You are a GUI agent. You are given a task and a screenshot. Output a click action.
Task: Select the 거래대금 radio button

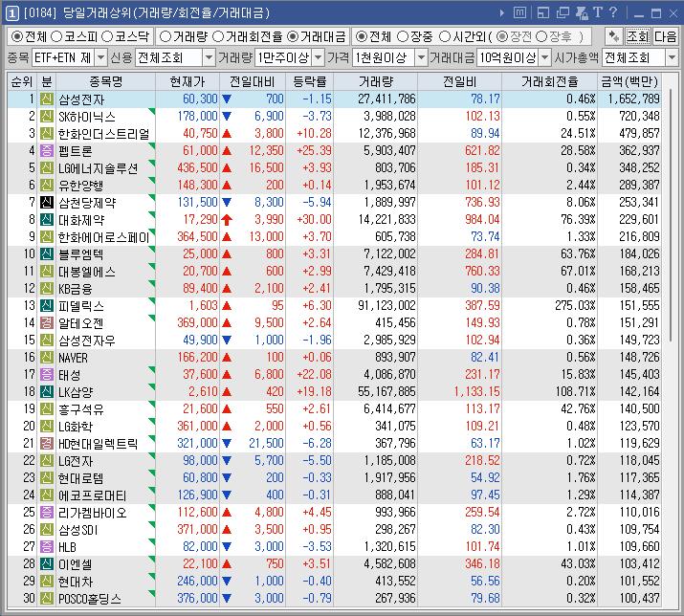(x=293, y=36)
